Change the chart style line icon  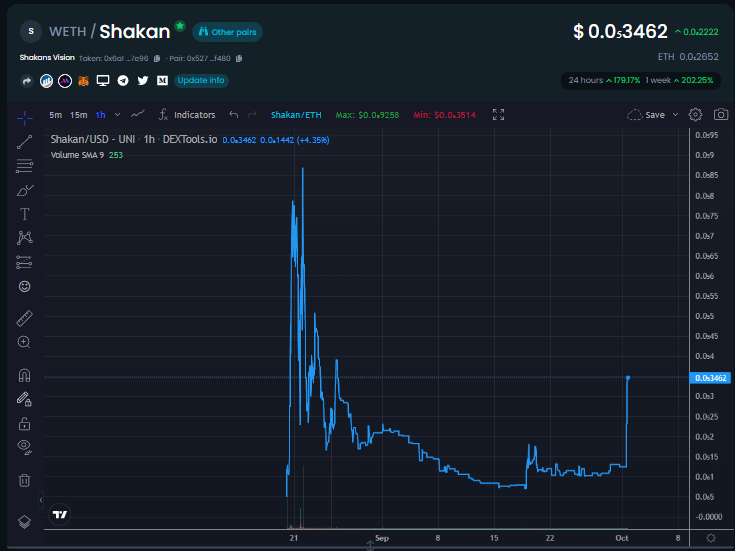click(137, 114)
